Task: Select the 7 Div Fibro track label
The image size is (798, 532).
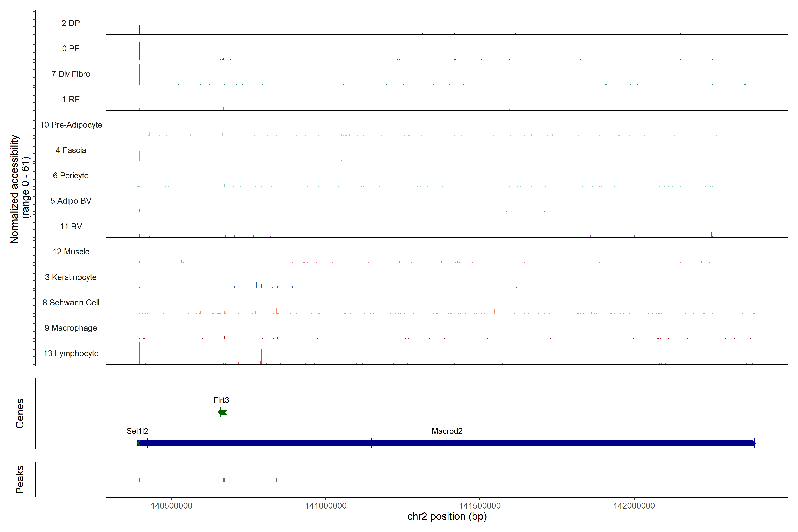Action: pos(70,74)
